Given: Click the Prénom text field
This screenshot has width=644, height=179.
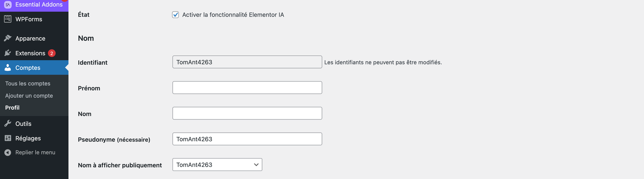Looking at the screenshot, I should [x=247, y=88].
